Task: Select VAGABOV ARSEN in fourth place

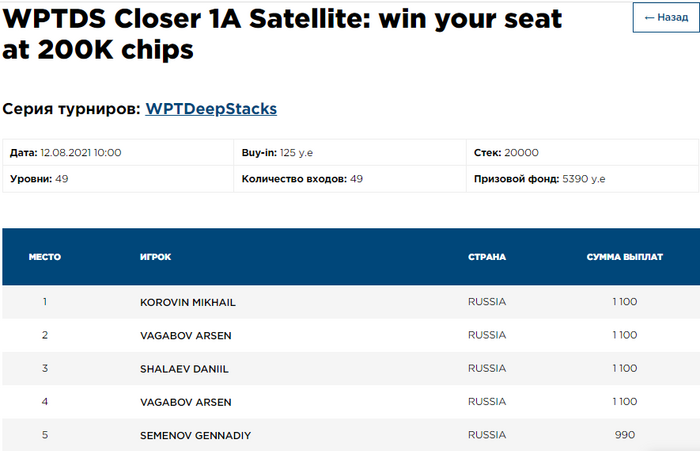Action: coord(186,402)
